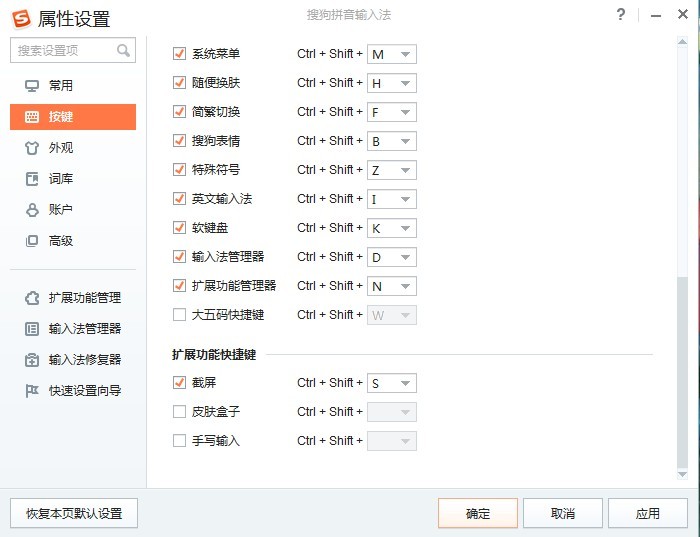
Task: Toggle the 输入法管理器 shortcut checkbox
Action: [179, 257]
